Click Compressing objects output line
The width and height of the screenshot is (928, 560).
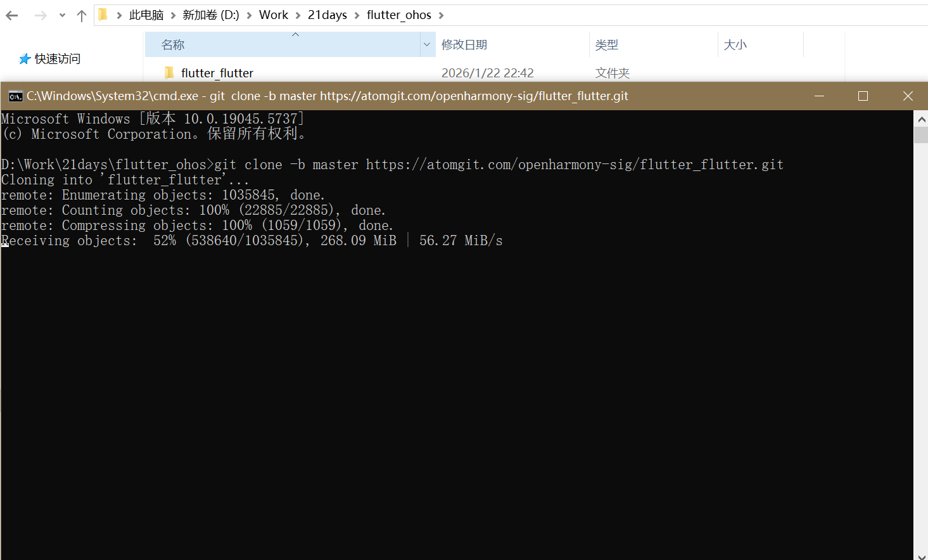197,226
